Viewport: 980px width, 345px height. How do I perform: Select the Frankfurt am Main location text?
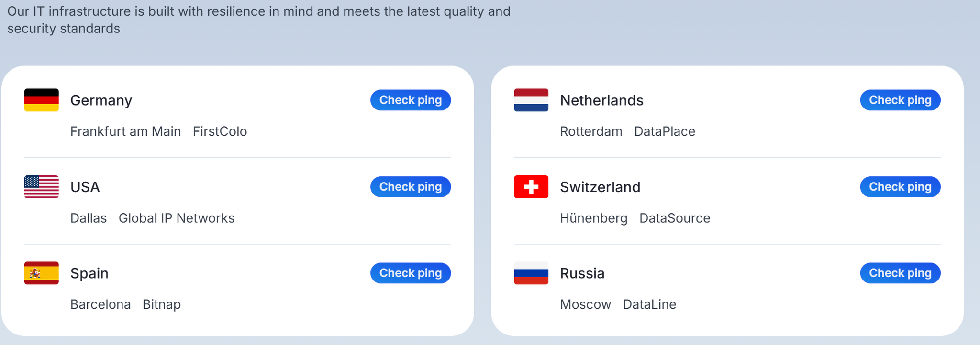[x=125, y=131]
